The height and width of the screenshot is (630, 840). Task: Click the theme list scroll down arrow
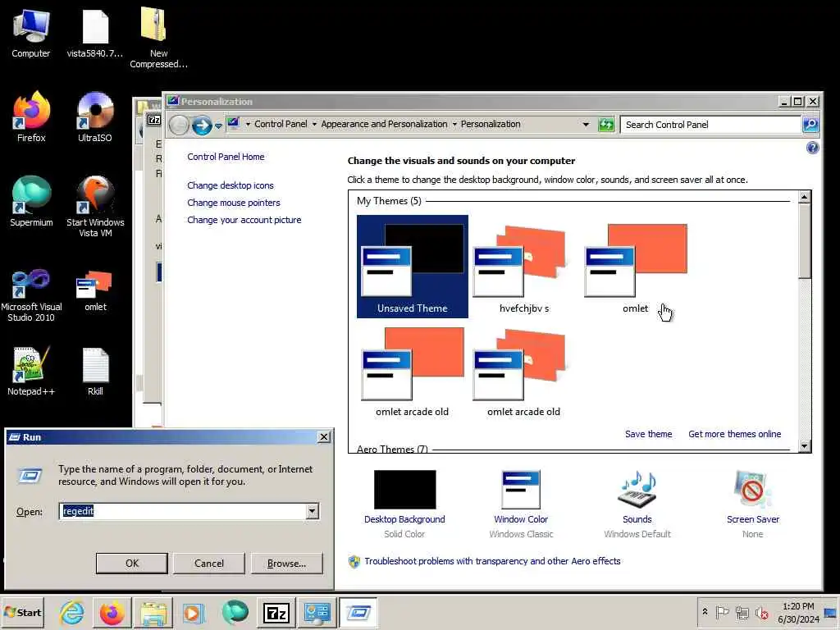coord(804,445)
